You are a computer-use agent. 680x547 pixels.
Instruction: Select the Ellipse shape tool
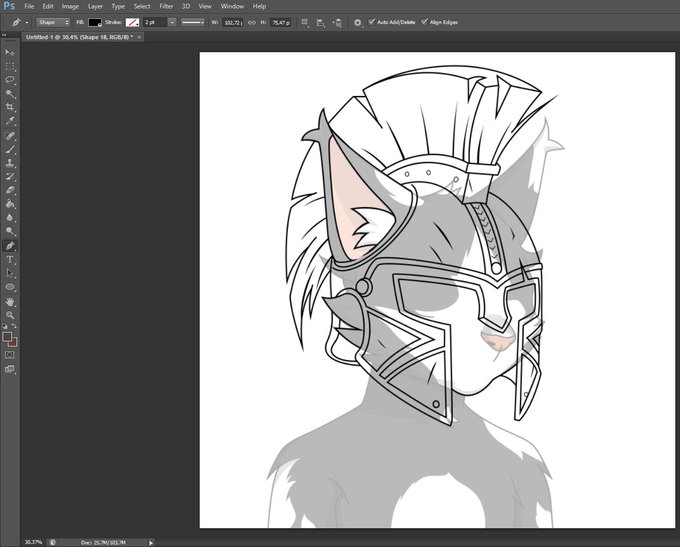(x=10, y=287)
